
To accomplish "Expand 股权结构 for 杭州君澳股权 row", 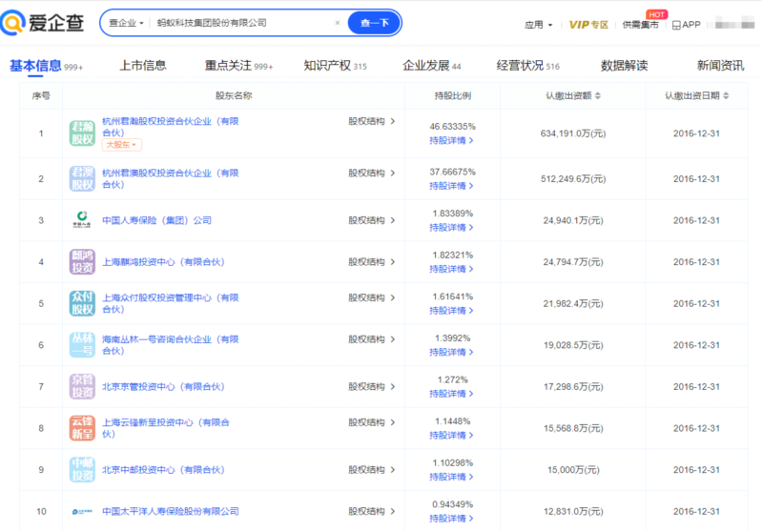I will pyautogui.click(x=371, y=173).
